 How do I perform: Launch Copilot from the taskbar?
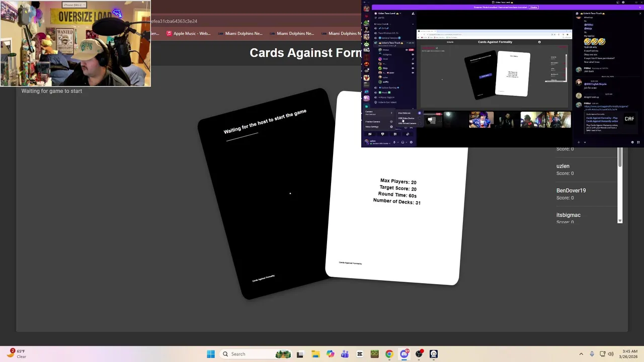(x=330, y=354)
